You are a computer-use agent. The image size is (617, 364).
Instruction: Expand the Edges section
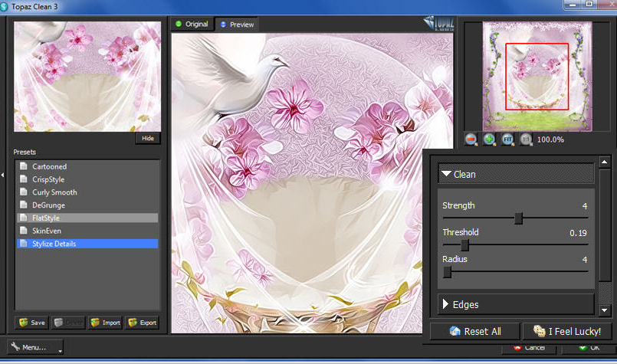[x=516, y=304]
